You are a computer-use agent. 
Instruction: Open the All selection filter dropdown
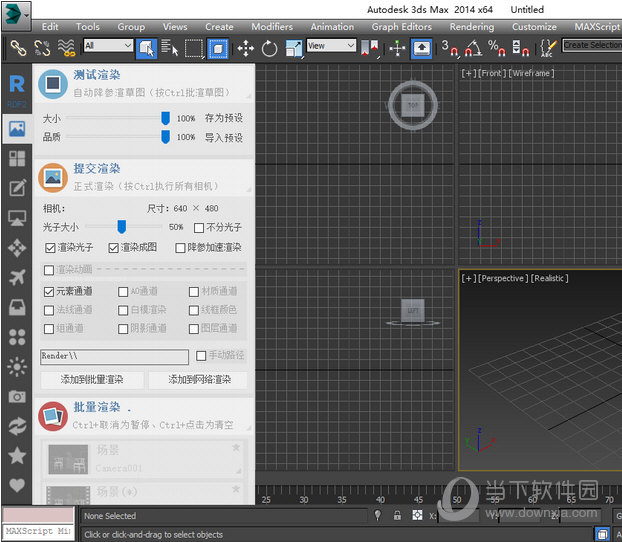[108, 45]
